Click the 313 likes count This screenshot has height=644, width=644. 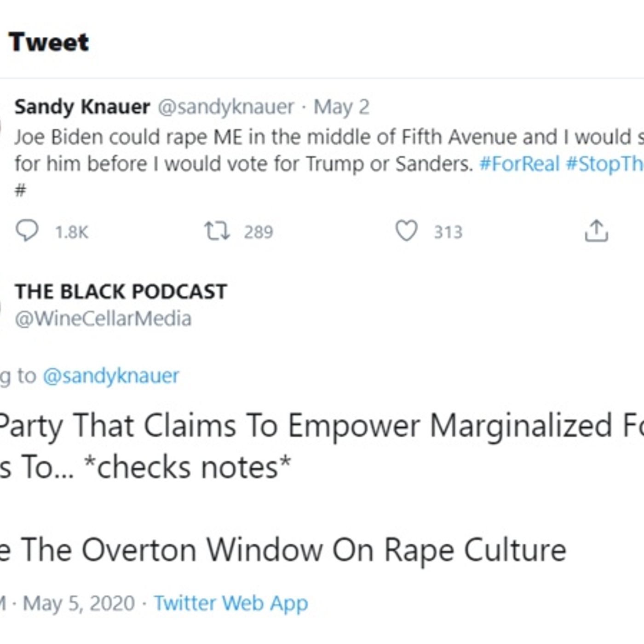448,232
